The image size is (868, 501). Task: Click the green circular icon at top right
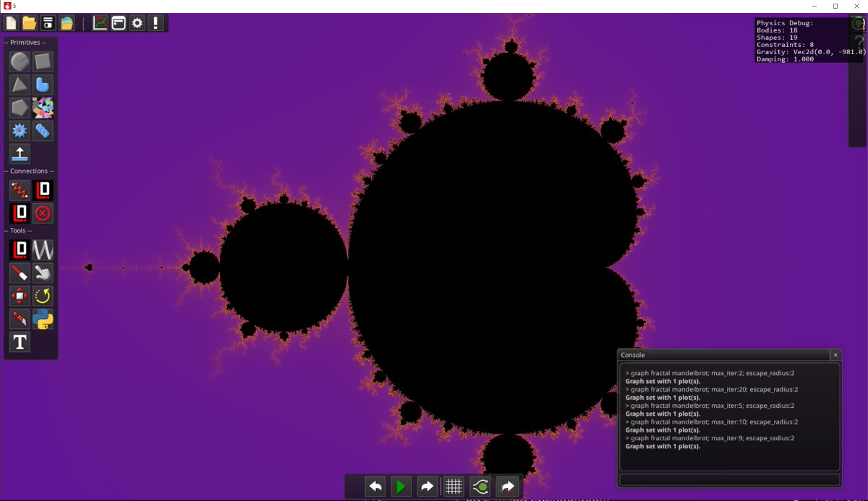(x=859, y=24)
